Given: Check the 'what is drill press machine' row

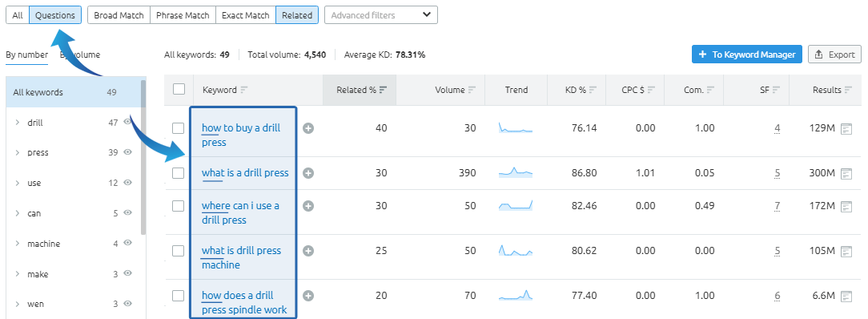Looking at the screenshot, I should 178,251.
